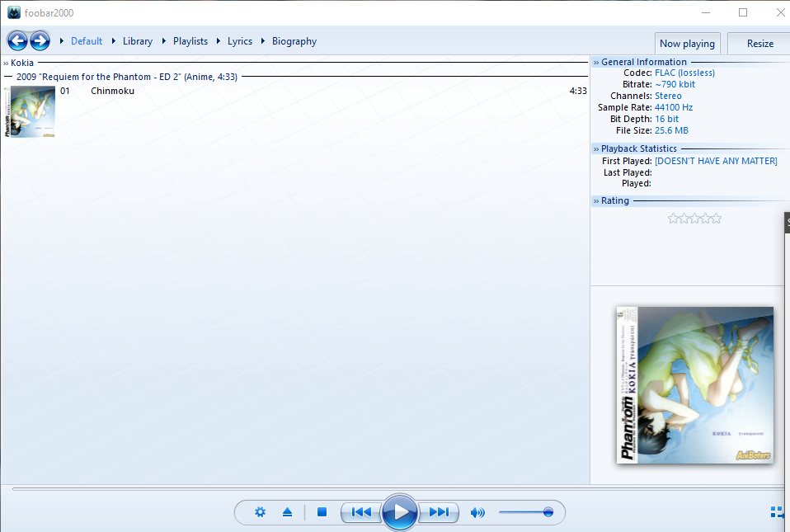Switch to the Default view
This screenshot has height=532, width=790.
[x=87, y=41]
